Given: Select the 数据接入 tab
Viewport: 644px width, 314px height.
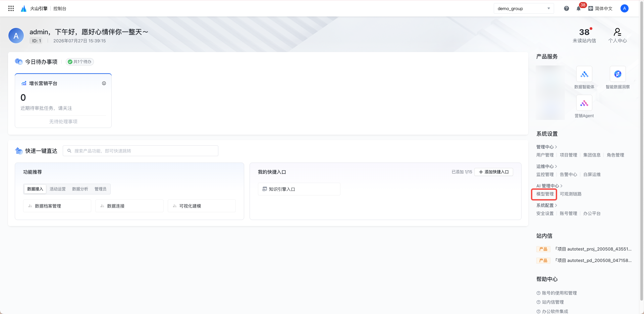Looking at the screenshot, I should (35, 189).
